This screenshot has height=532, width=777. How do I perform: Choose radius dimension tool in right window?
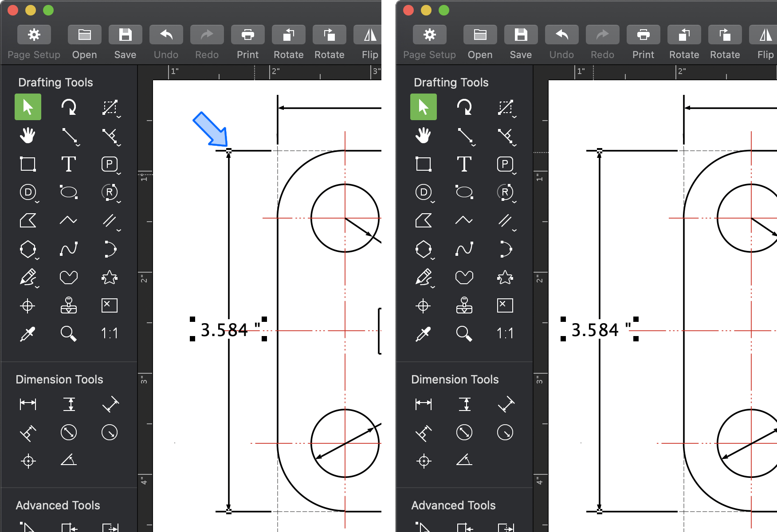click(x=505, y=432)
